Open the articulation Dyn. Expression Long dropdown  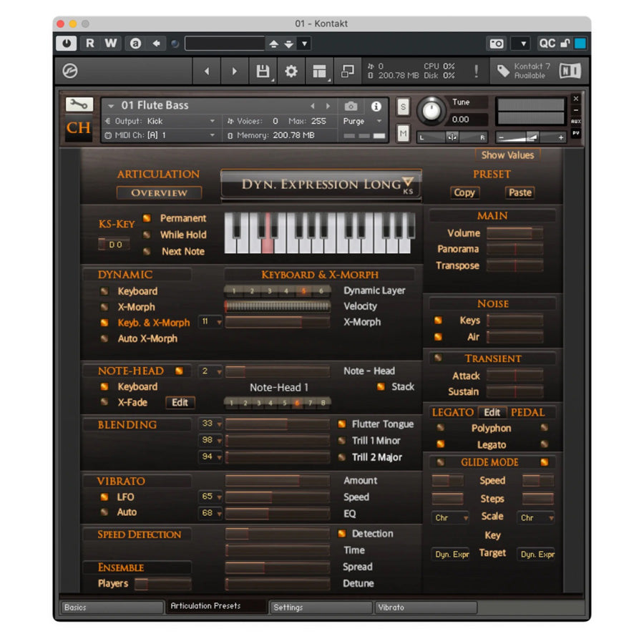coord(321,185)
